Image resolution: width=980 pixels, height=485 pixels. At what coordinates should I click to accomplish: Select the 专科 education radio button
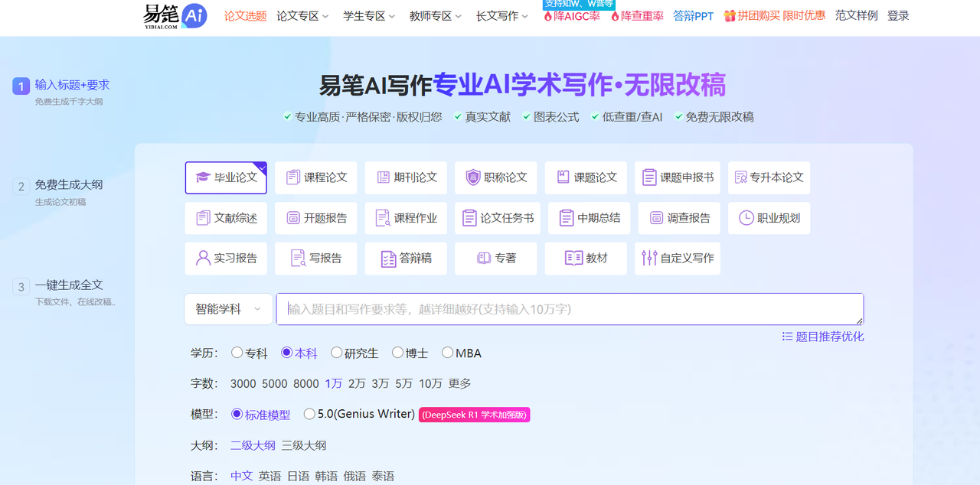coord(237,353)
